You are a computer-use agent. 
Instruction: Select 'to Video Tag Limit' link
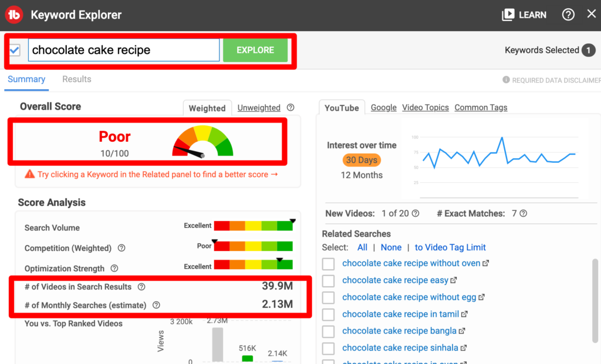450,247
